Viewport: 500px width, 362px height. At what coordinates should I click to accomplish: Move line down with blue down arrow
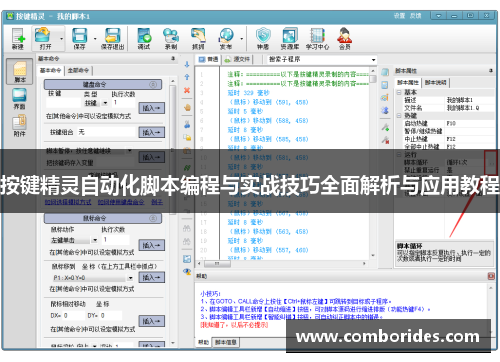click(x=187, y=65)
